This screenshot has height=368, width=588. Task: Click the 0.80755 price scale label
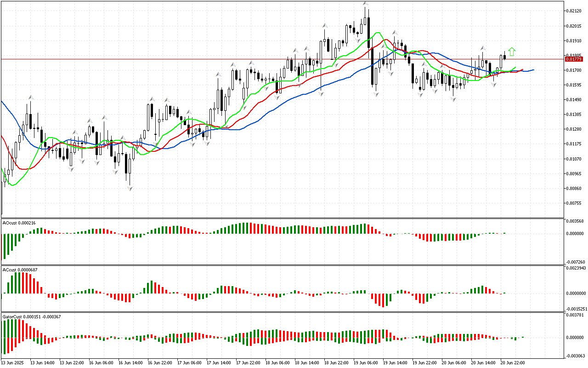[x=574, y=203]
